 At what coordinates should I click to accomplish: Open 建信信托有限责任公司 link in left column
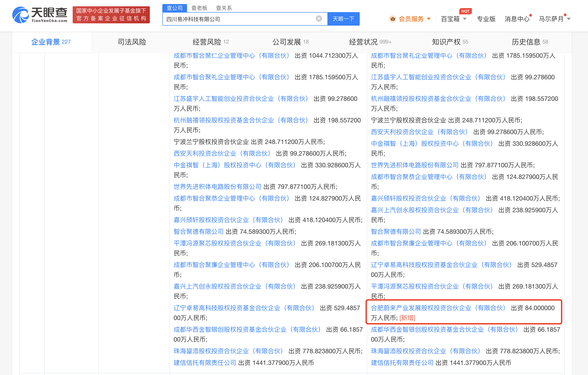(x=205, y=363)
